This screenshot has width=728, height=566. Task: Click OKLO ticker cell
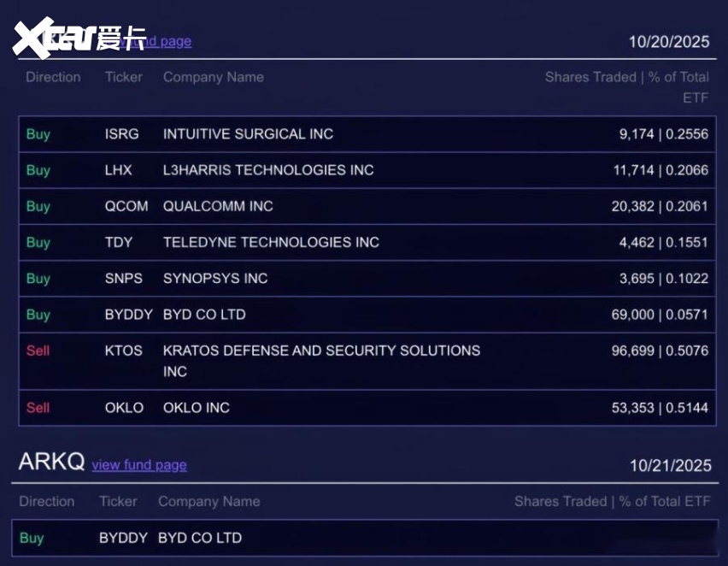tap(124, 408)
